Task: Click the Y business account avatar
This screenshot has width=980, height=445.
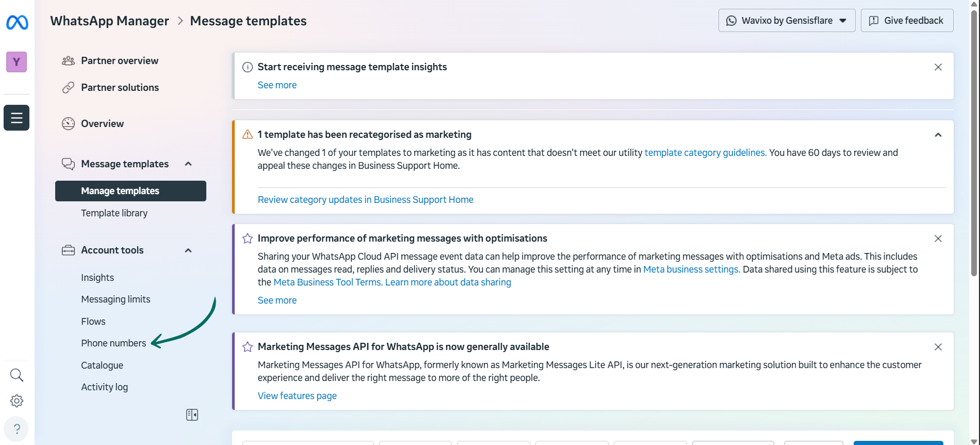Action: click(x=17, y=62)
